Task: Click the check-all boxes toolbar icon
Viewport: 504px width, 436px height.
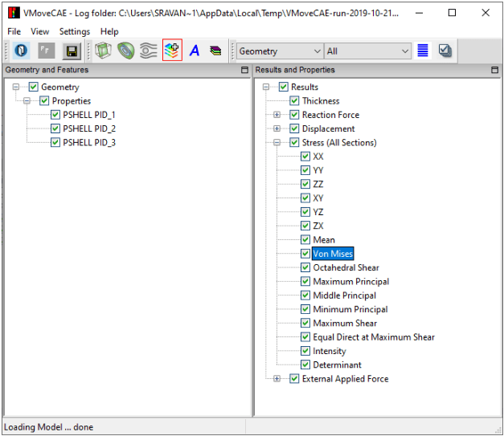Action: click(x=445, y=51)
